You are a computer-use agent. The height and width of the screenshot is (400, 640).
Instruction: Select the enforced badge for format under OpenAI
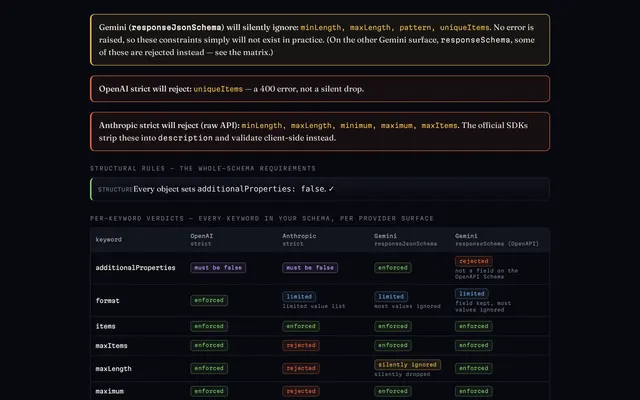[209, 300]
